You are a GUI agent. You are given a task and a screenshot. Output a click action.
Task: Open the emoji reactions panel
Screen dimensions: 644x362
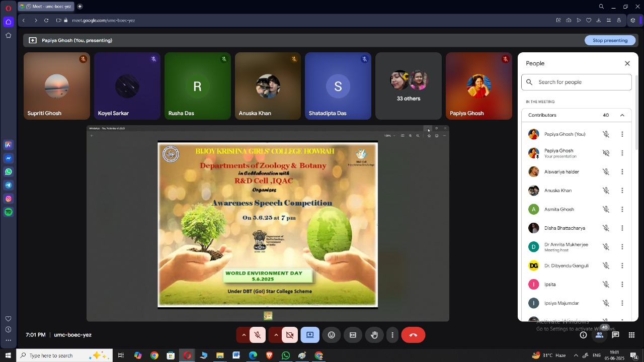pyautogui.click(x=332, y=335)
